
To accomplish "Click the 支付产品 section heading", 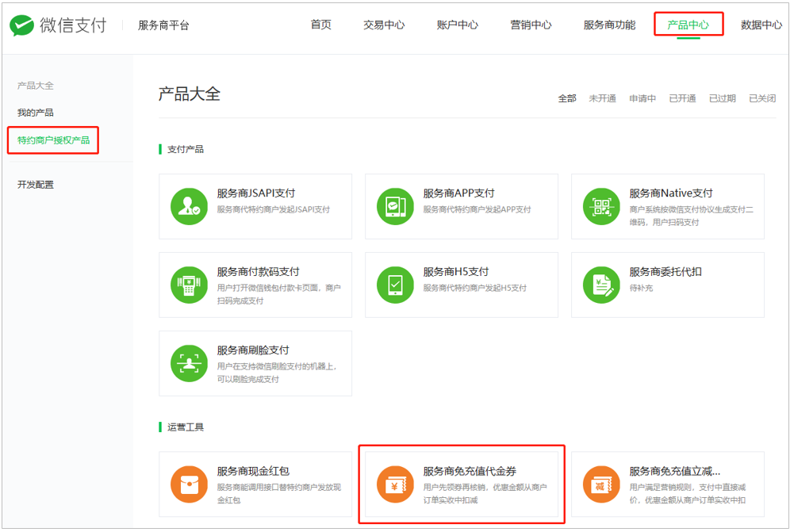I will [x=186, y=149].
